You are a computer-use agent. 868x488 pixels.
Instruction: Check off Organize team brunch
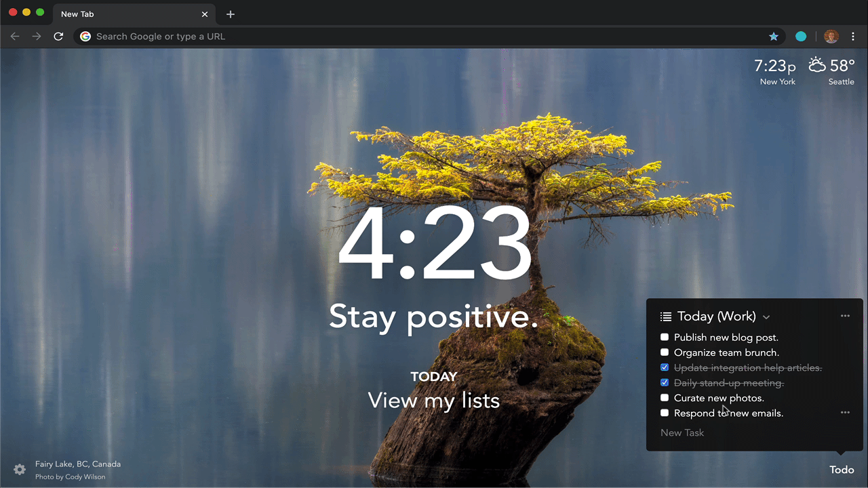665,352
